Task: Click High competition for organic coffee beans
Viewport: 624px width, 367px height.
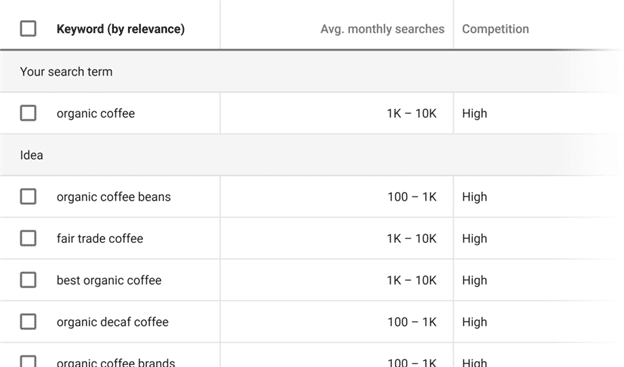Action: tap(474, 197)
